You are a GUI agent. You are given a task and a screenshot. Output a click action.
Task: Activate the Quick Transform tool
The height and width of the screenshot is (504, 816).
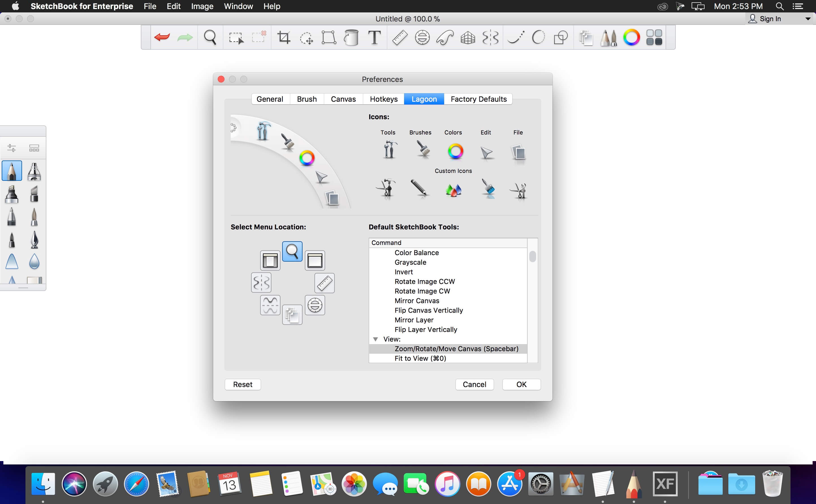pos(306,38)
